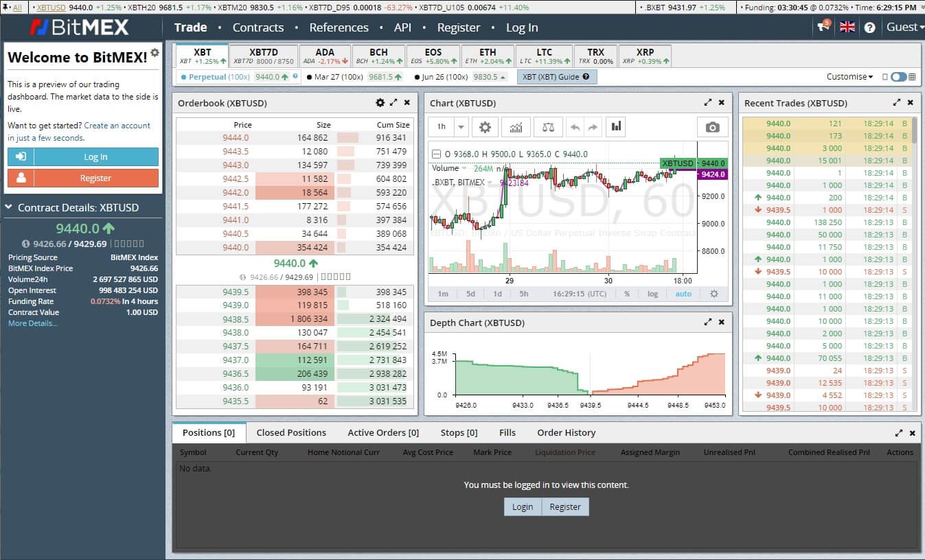Screen dimensions: 925x560
Task: Switch to the Order History tab
Action: 567,432
